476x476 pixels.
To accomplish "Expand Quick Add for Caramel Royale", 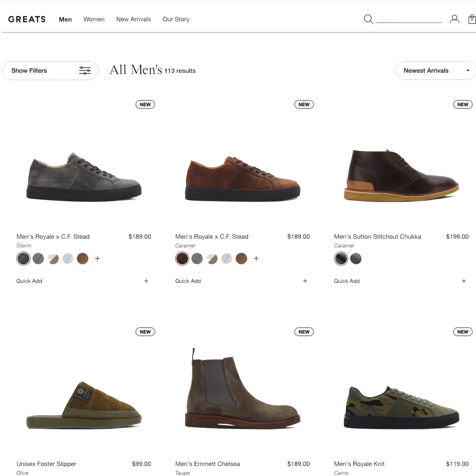I will pos(305,281).
